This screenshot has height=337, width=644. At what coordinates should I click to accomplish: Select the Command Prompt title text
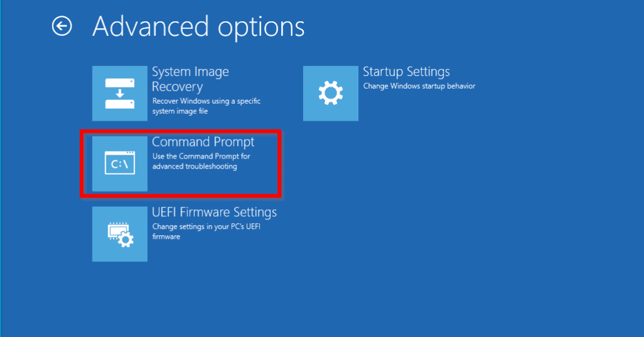tap(203, 142)
